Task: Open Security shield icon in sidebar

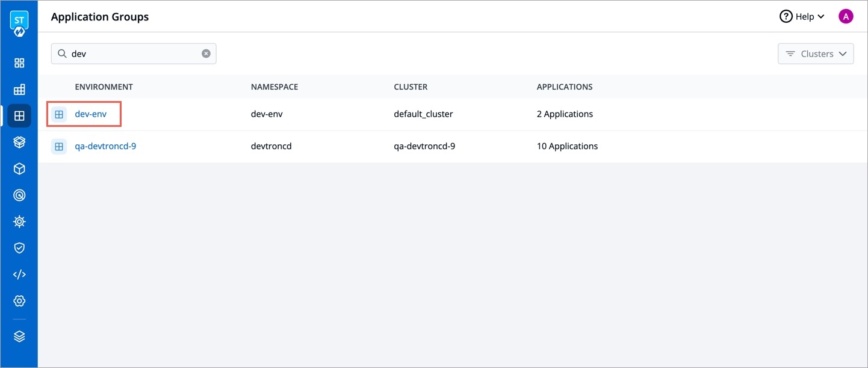Action: tap(19, 248)
